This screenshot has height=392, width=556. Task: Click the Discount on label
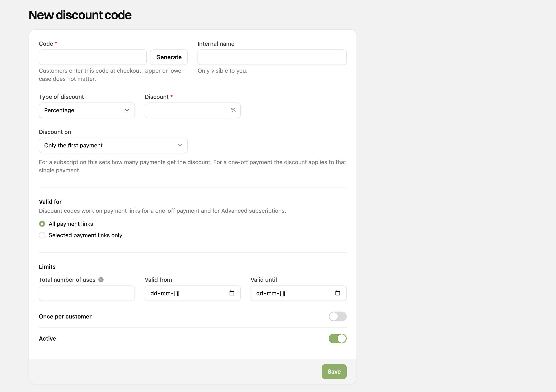pos(55,132)
